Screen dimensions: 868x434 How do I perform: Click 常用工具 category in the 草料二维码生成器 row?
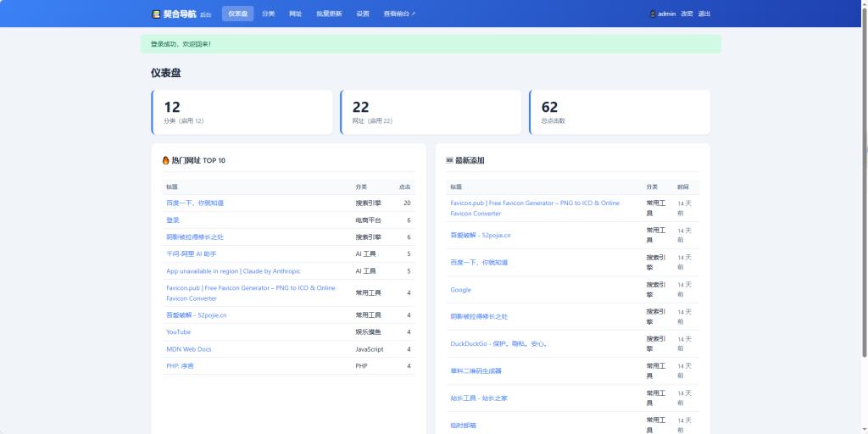click(x=656, y=371)
